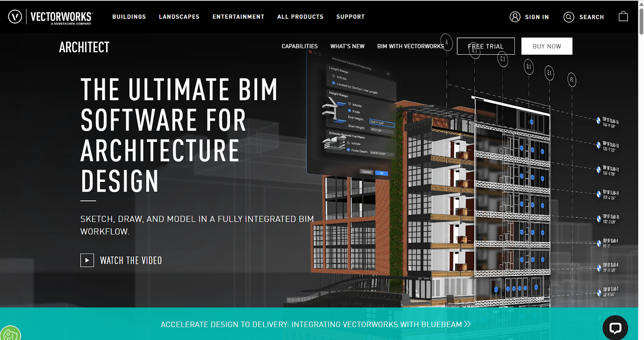This screenshot has height=340, width=644.
Task: Click the Architect product title
Action: click(84, 47)
